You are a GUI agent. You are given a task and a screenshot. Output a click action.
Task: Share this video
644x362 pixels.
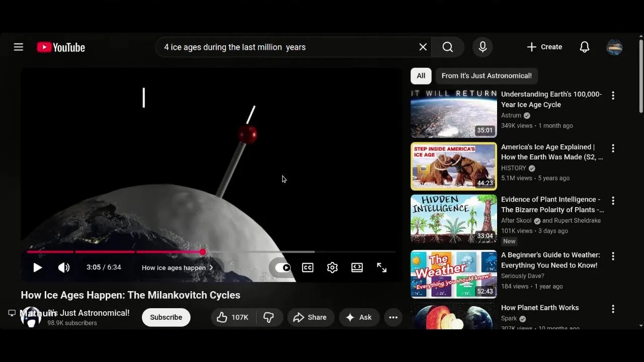310,317
